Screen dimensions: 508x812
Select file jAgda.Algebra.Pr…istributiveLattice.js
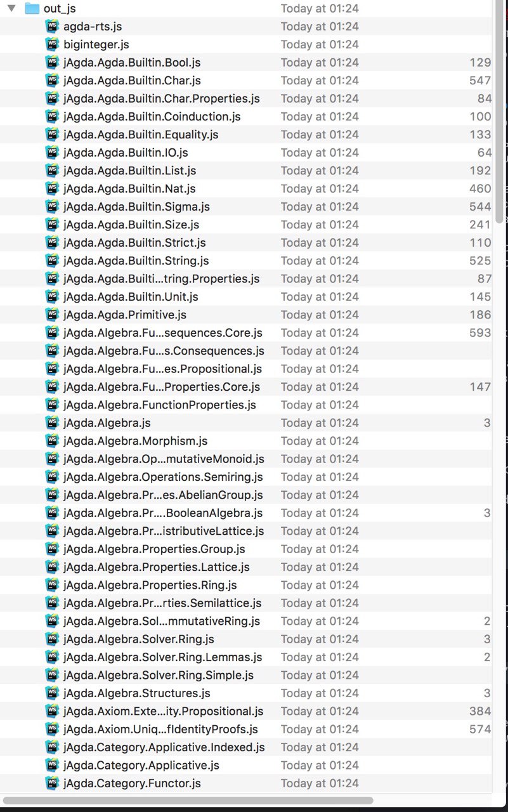tap(164, 531)
